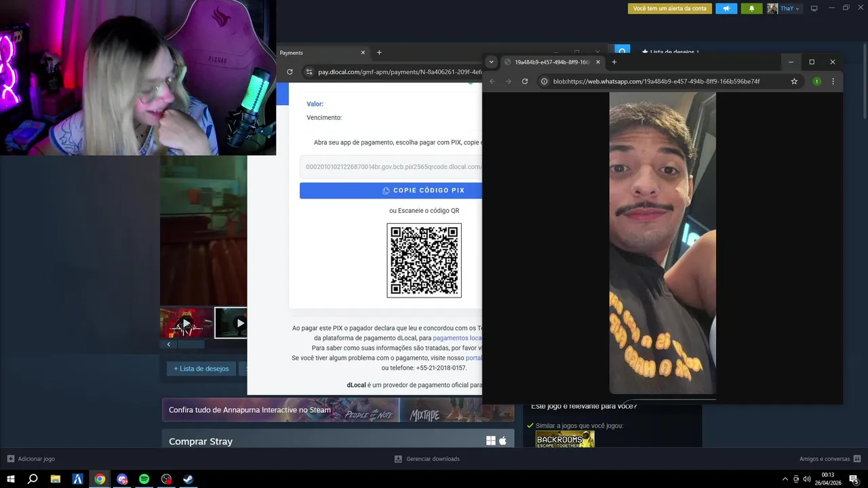868x488 pixels.
Task: Click the account alert banner
Action: [670, 8]
